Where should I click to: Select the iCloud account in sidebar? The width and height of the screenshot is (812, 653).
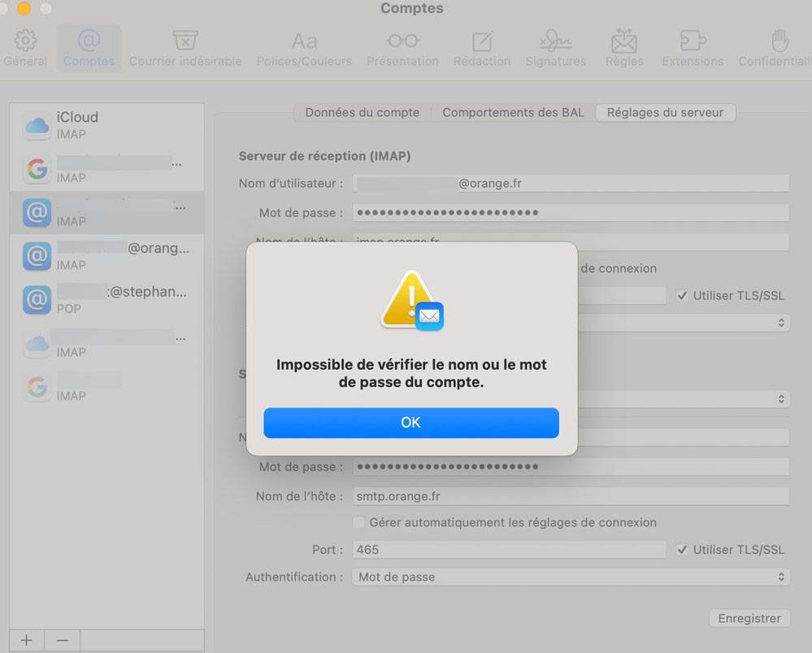[x=106, y=125]
